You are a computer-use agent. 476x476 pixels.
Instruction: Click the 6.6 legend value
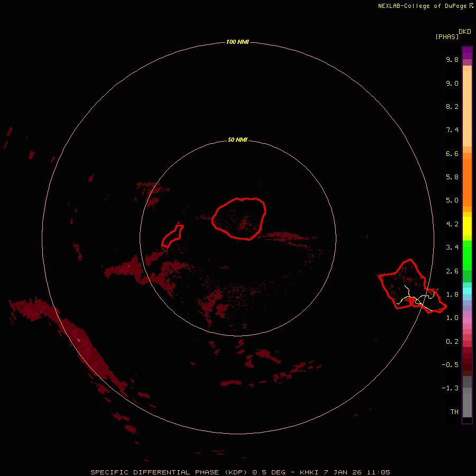click(452, 153)
